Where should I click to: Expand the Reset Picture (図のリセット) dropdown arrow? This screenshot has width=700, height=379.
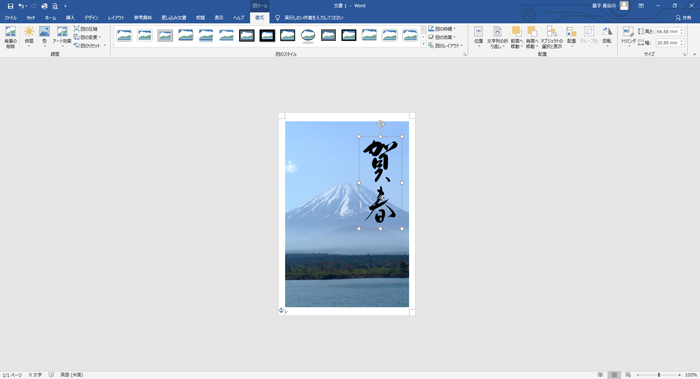[104, 46]
